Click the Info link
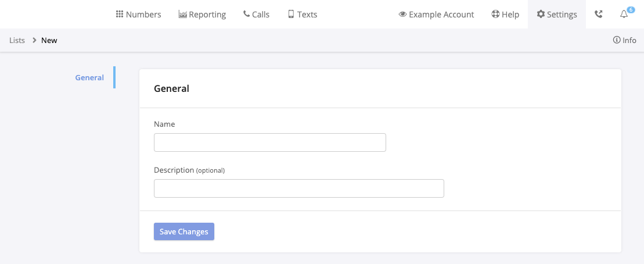644x264 pixels. [625, 40]
